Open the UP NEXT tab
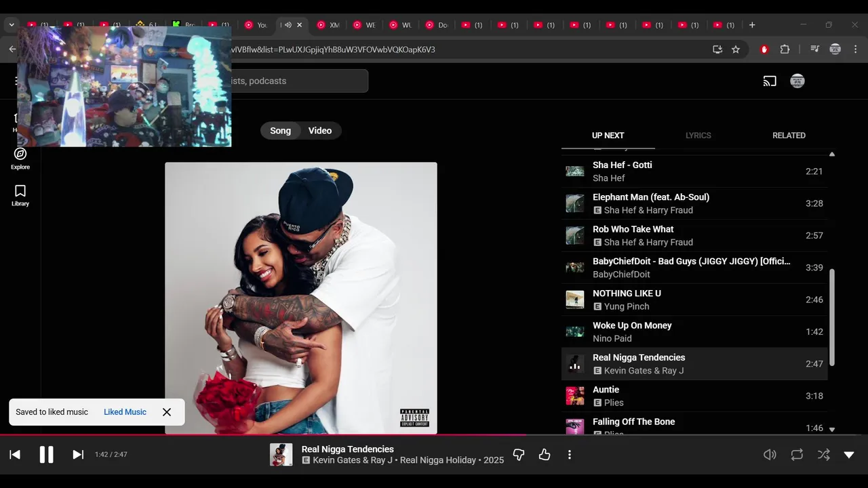 (608, 136)
